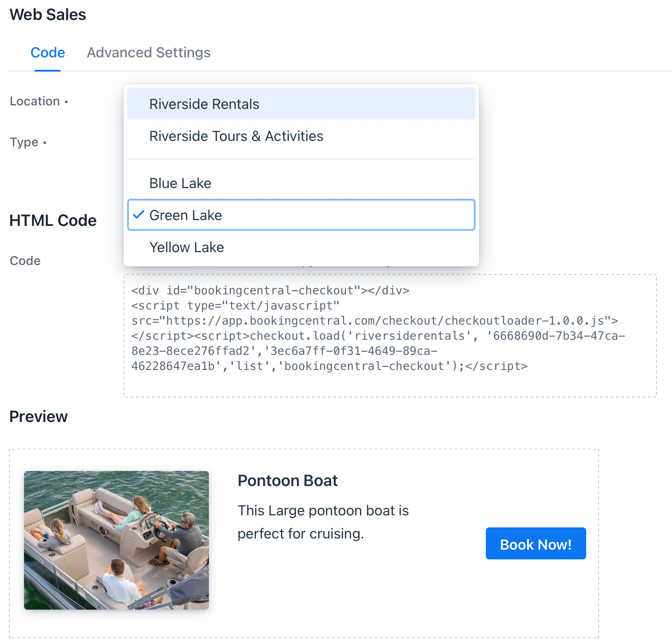Click the Book Now! button

pyautogui.click(x=536, y=543)
